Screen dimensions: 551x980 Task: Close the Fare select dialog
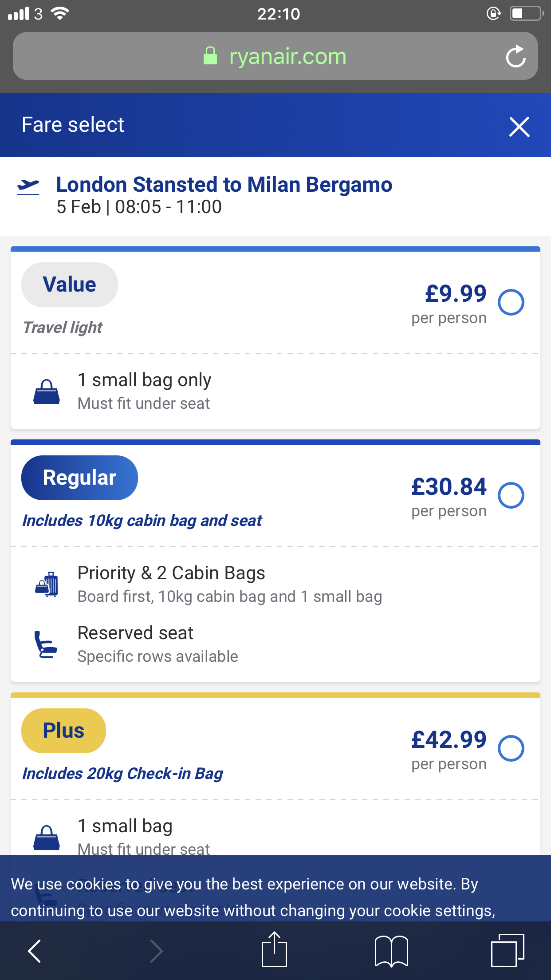point(519,127)
